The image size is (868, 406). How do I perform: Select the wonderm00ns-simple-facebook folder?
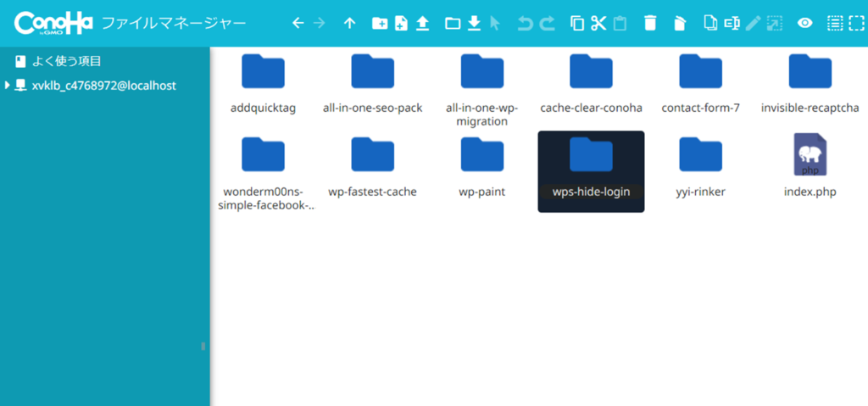263,173
